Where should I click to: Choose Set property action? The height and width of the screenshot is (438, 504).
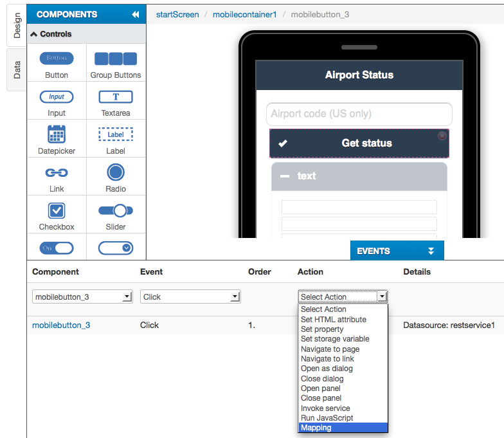(x=343, y=329)
